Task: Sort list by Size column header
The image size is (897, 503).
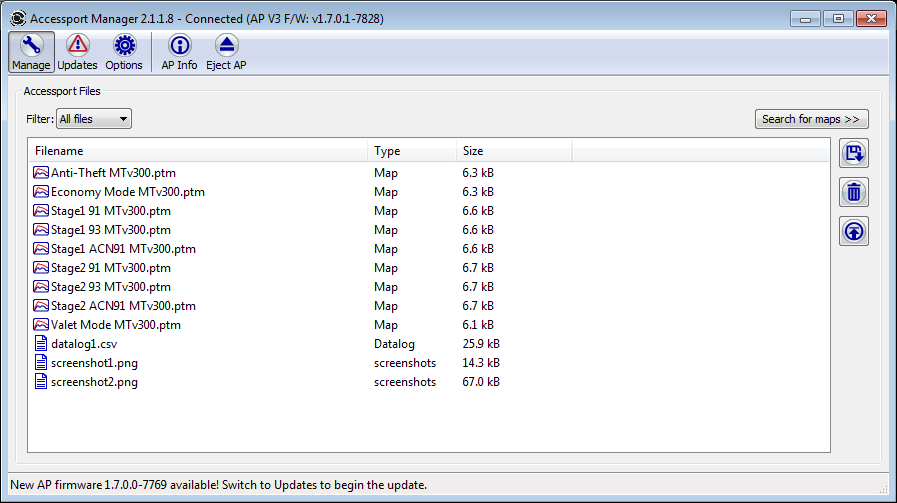Action: 514,151
